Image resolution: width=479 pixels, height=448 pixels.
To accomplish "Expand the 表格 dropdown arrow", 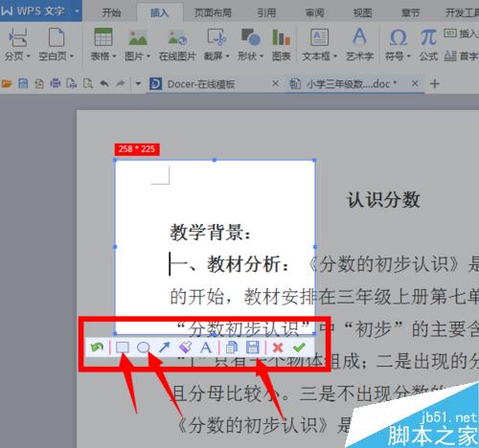I will coord(114,56).
